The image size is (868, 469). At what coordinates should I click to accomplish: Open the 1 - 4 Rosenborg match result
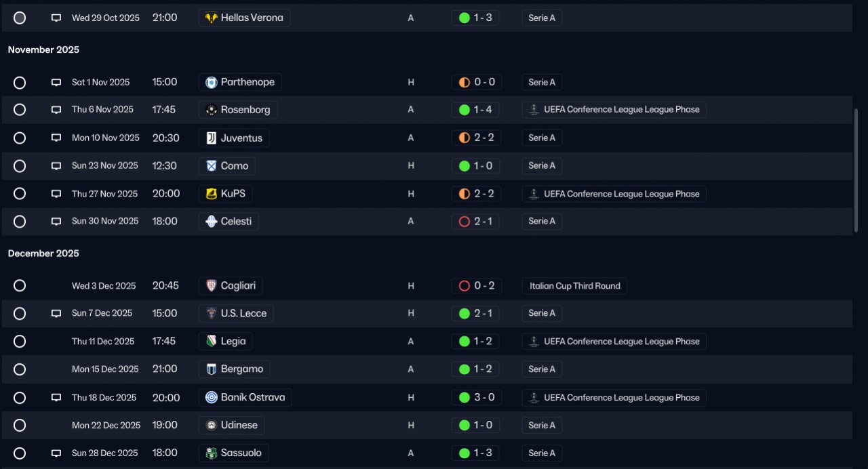(475, 110)
